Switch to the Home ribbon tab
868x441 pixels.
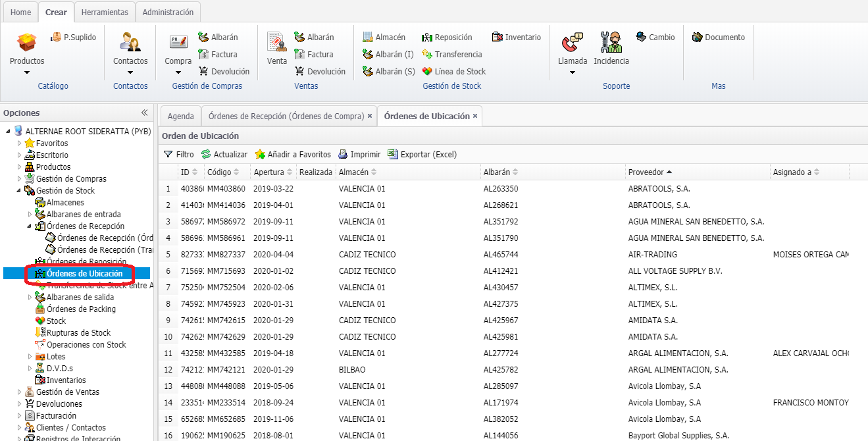(21, 12)
